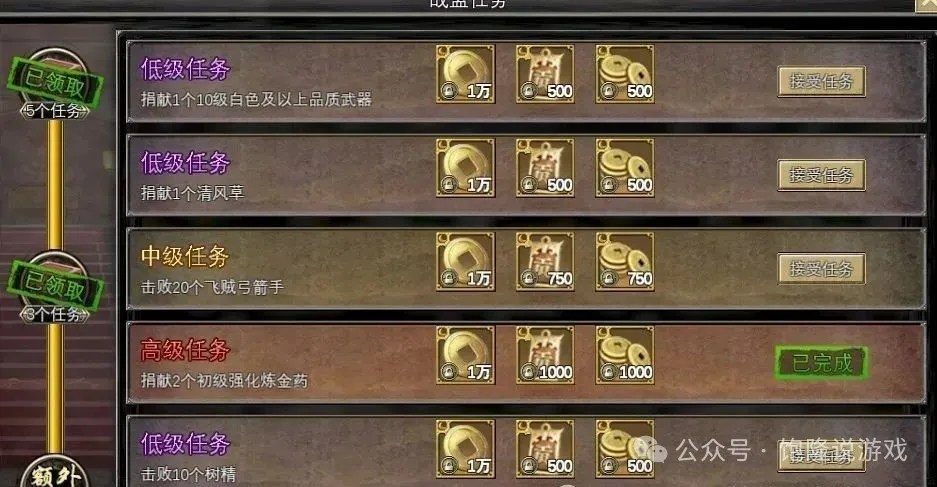Click 500 scroll reward in weapon donation row
Image resolution: width=937 pixels, height=487 pixels.
pos(545,74)
